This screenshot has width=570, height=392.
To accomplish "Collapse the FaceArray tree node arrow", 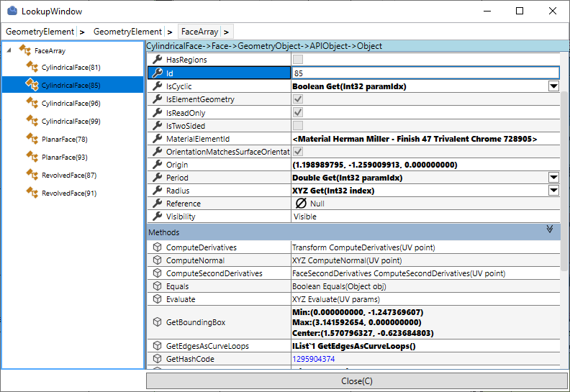I will 9,50.
